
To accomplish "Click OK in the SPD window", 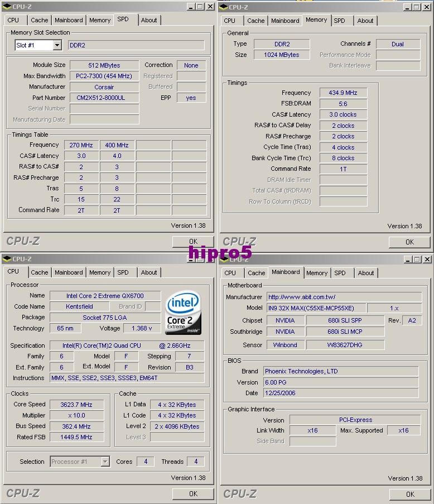I will [x=193, y=242].
